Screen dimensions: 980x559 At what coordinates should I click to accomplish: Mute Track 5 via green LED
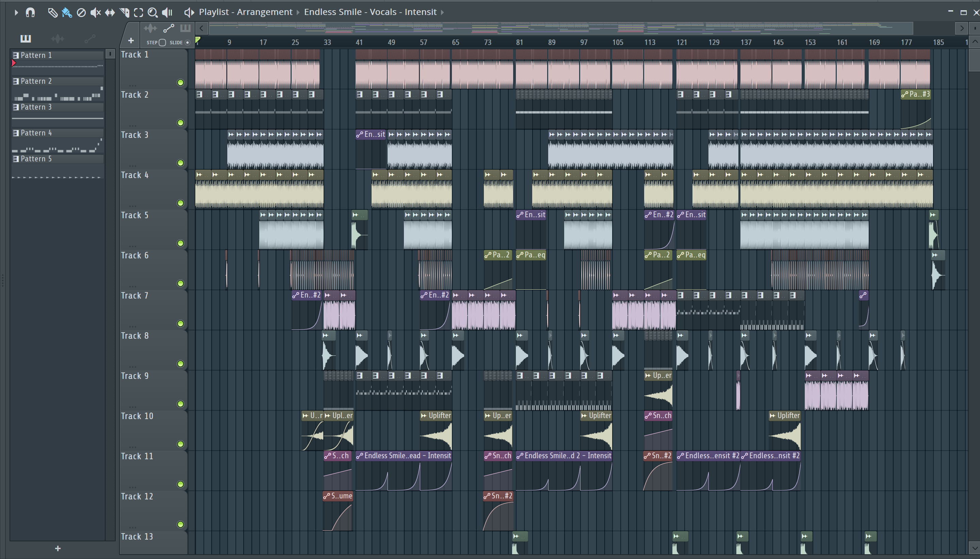(x=180, y=243)
